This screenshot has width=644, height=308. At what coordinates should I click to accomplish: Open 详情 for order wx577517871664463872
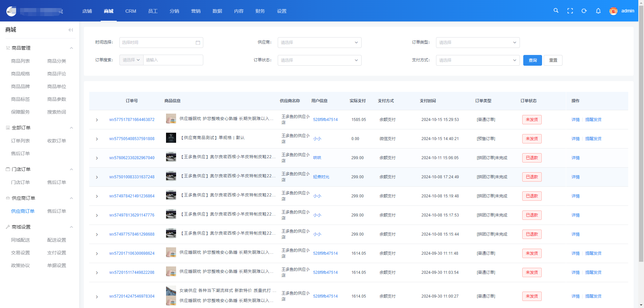click(x=576, y=120)
